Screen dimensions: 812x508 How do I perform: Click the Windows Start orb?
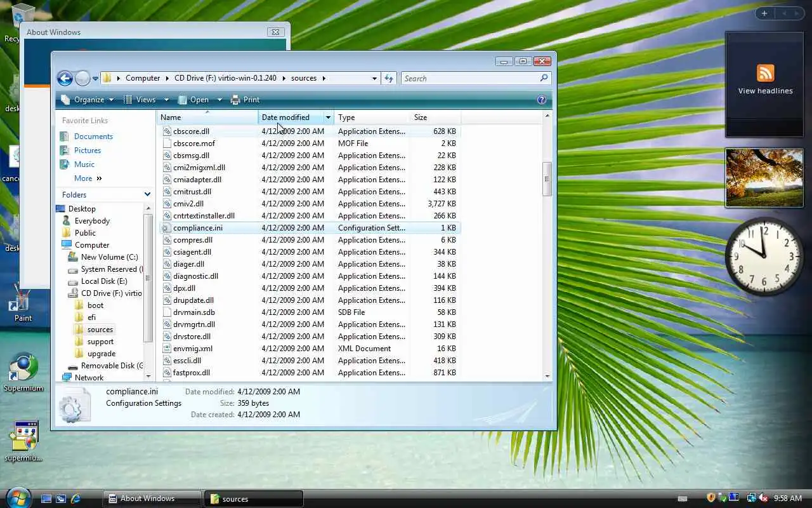(18, 497)
